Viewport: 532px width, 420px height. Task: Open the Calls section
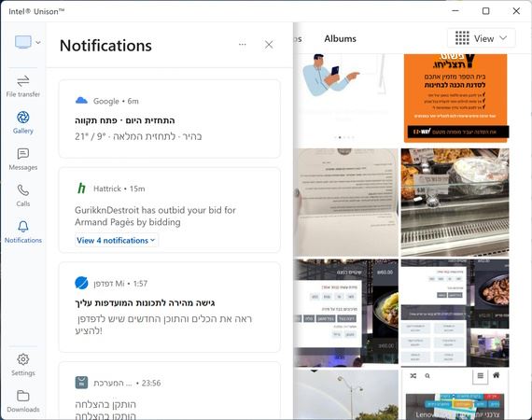coord(23,195)
